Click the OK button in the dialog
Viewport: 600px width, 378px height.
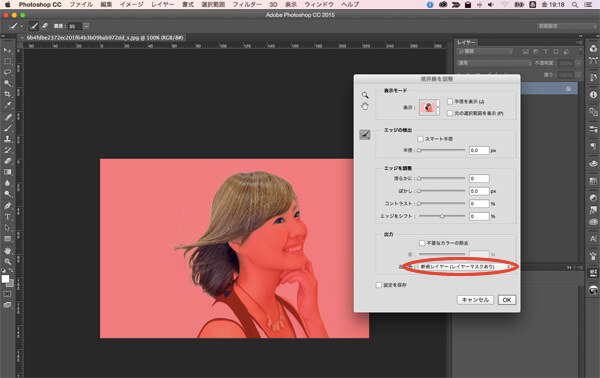coord(507,300)
